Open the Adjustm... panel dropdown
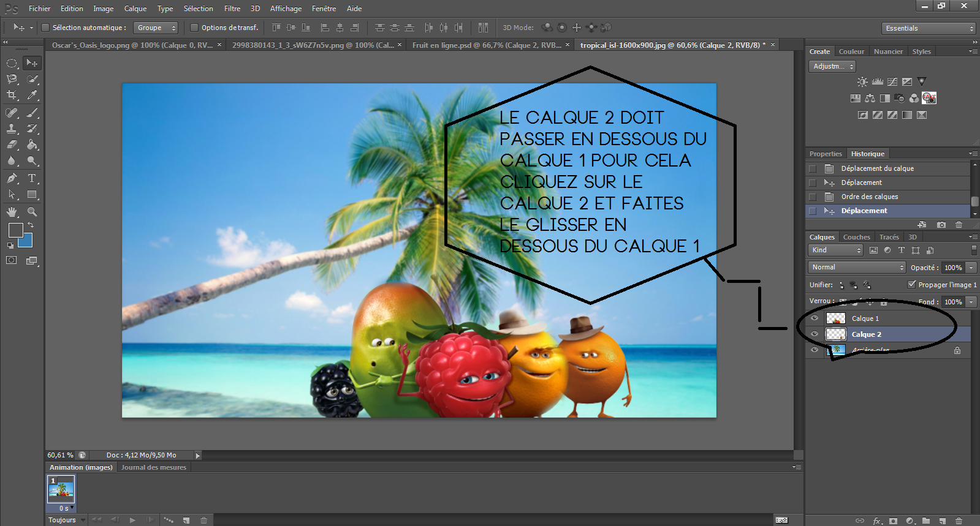 coord(832,66)
